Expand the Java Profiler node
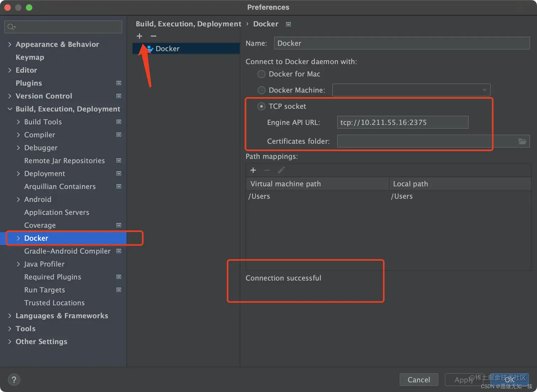537x392 pixels. (18, 264)
